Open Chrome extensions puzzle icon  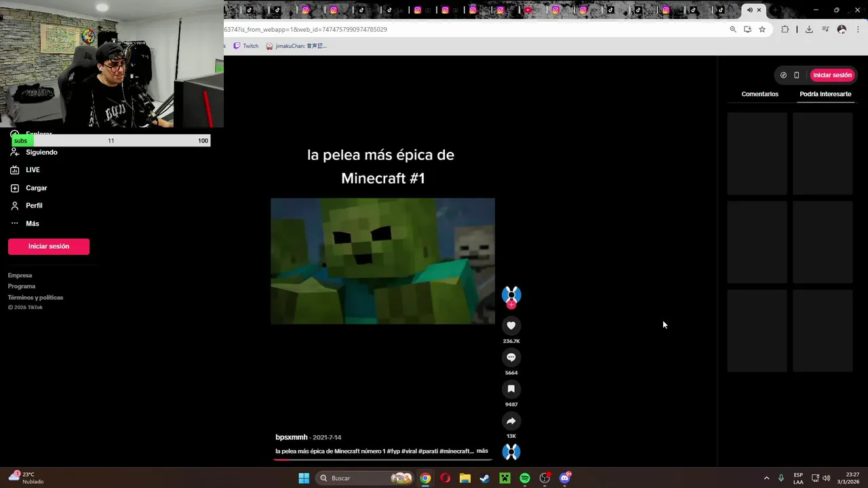click(785, 29)
